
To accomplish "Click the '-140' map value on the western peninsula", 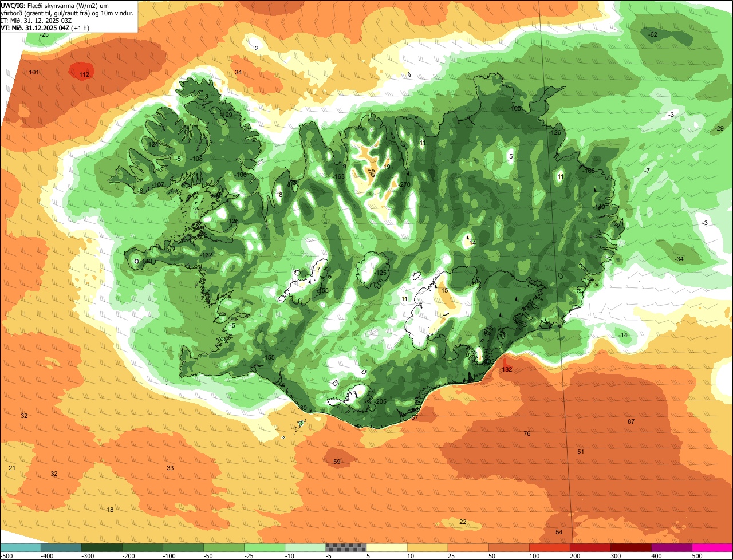I will pyautogui.click(x=147, y=262).
